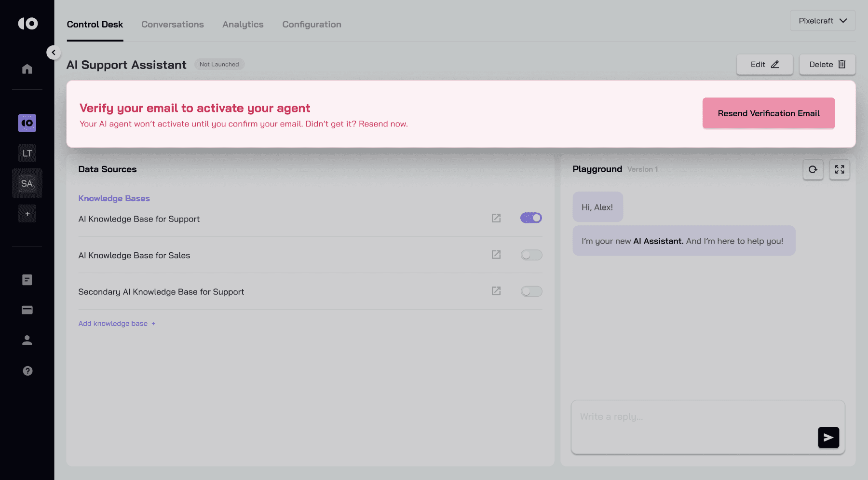Enable Secondary AI Knowledge Base for Support
The height and width of the screenshot is (480, 868).
click(x=531, y=291)
